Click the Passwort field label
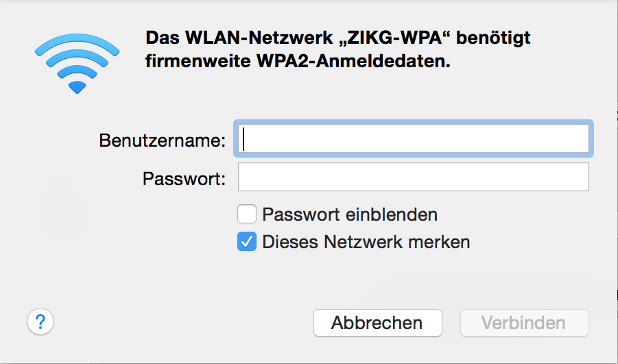The image size is (618, 364). tap(184, 179)
